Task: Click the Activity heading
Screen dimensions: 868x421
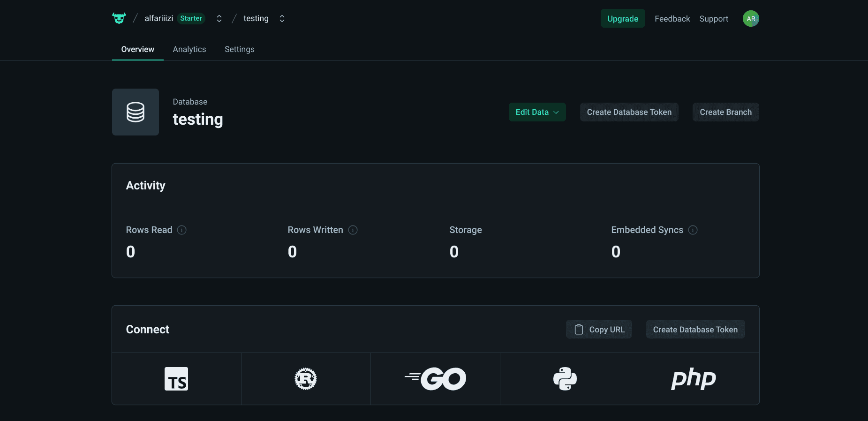Action: [x=146, y=185]
